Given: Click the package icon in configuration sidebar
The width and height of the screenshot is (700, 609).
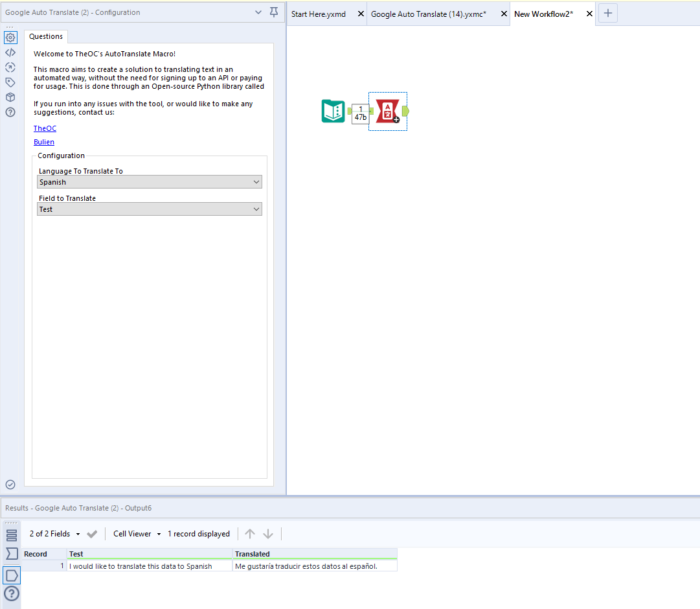Looking at the screenshot, I should coord(10,97).
